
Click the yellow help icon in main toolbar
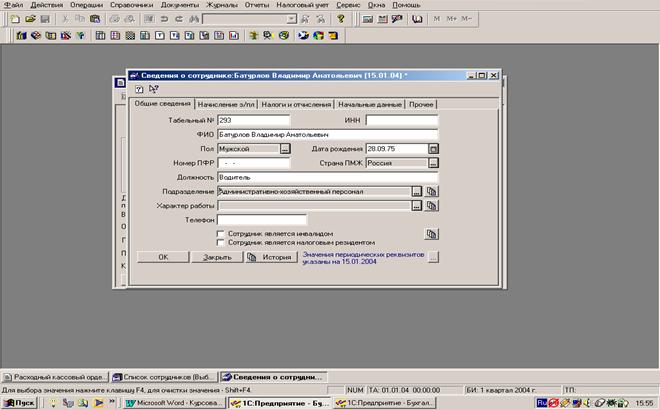point(340,19)
